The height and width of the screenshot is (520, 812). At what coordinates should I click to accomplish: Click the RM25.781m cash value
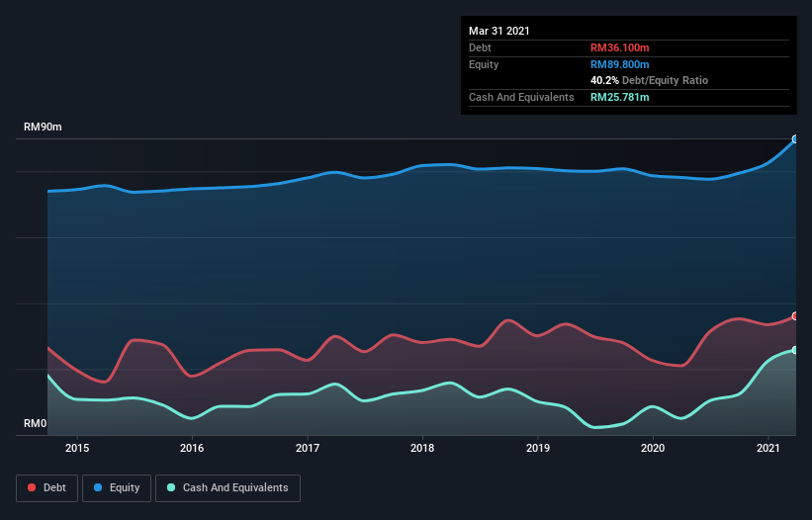pos(620,97)
